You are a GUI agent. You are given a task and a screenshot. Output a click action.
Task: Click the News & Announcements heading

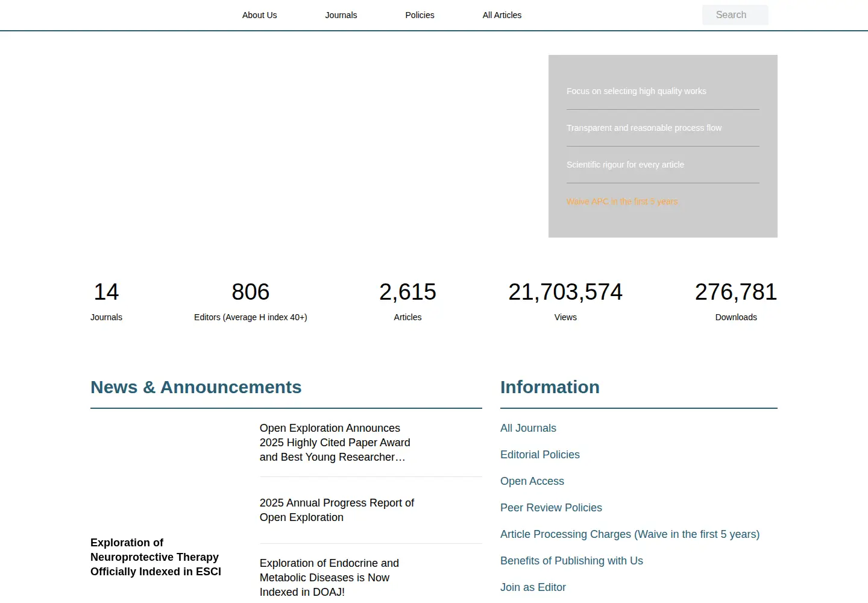pyautogui.click(x=196, y=387)
